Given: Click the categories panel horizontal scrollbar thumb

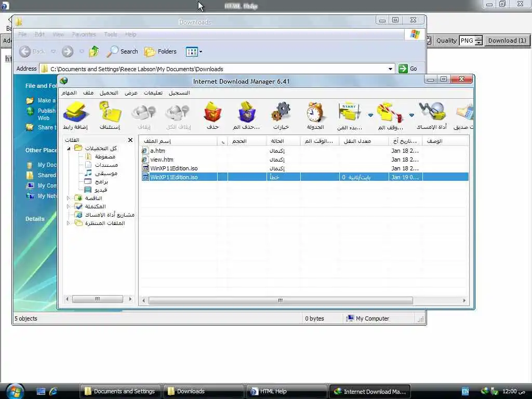Looking at the screenshot, I should (x=97, y=299).
